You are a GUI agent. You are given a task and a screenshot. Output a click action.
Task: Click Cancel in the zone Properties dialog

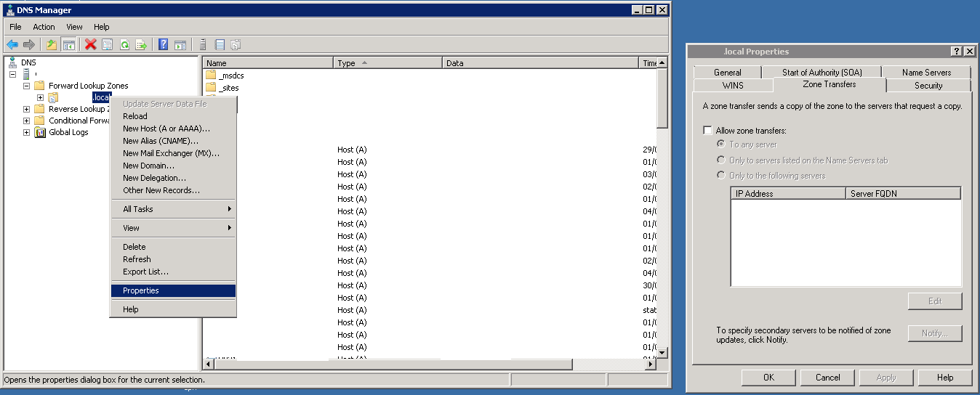click(x=827, y=378)
